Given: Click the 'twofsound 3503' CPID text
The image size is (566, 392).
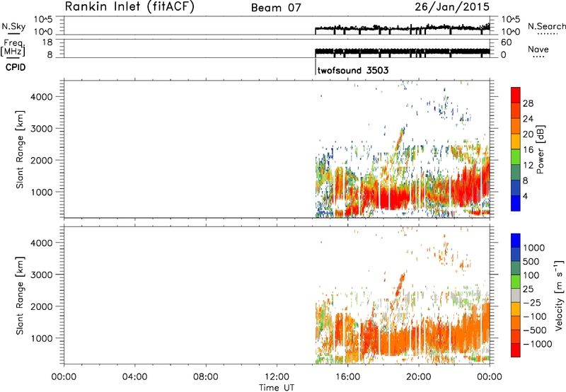Looking at the screenshot, I should pyautogui.click(x=352, y=69).
